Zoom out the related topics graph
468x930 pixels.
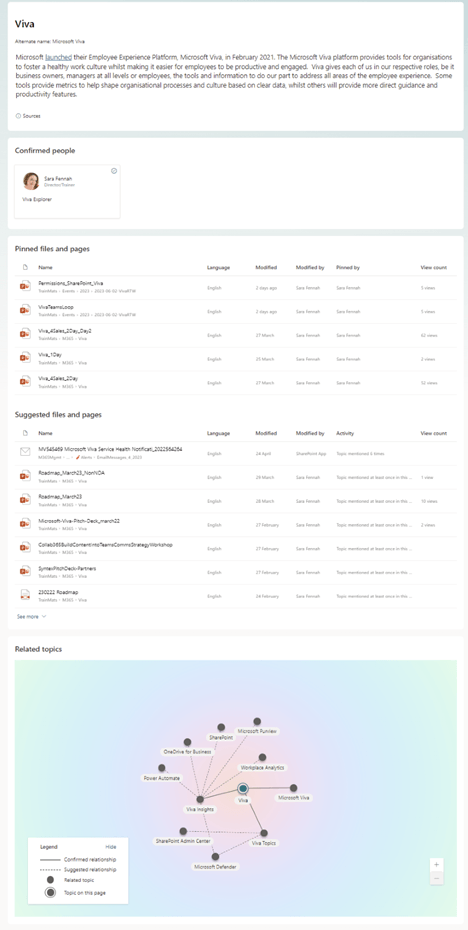tap(437, 878)
